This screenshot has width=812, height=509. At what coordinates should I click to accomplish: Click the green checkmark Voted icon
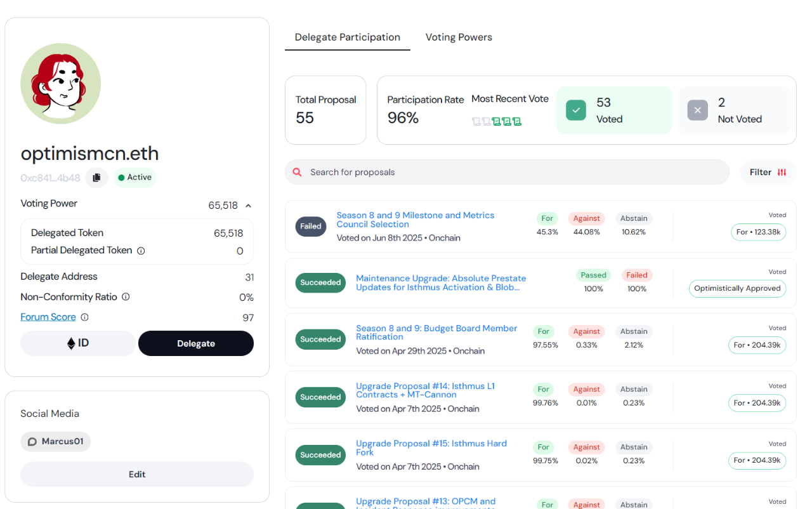(x=576, y=110)
